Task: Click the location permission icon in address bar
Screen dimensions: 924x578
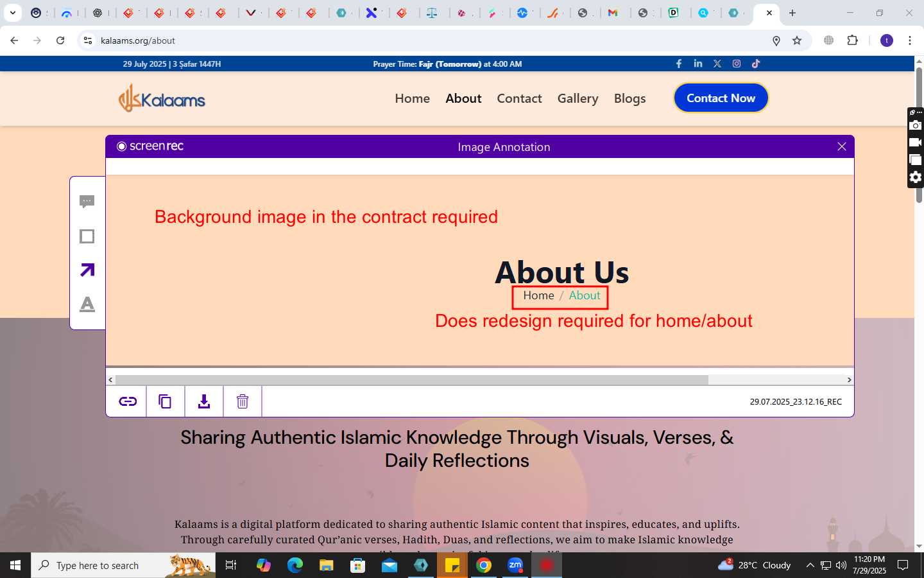Action: (x=776, y=40)
